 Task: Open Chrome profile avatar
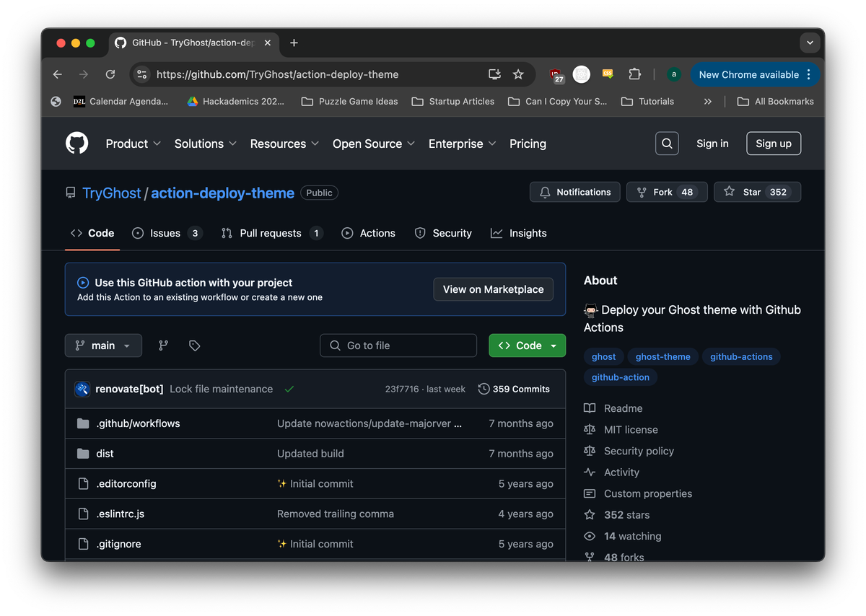pos(673,74)
